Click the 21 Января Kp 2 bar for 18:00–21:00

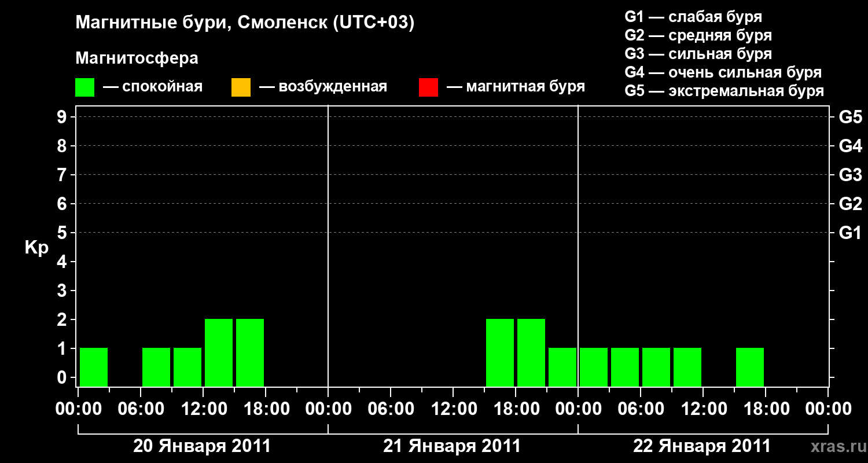(x=531, y=352)
